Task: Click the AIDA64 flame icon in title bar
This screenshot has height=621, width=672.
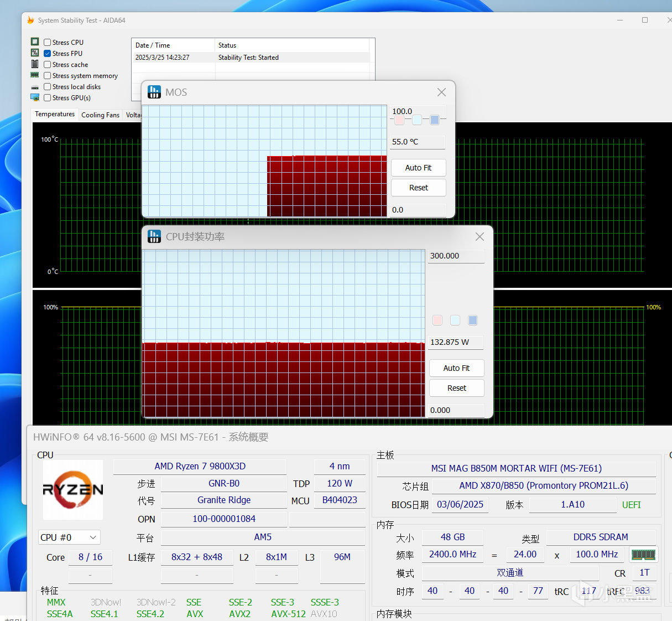Action: pos(30,20)
